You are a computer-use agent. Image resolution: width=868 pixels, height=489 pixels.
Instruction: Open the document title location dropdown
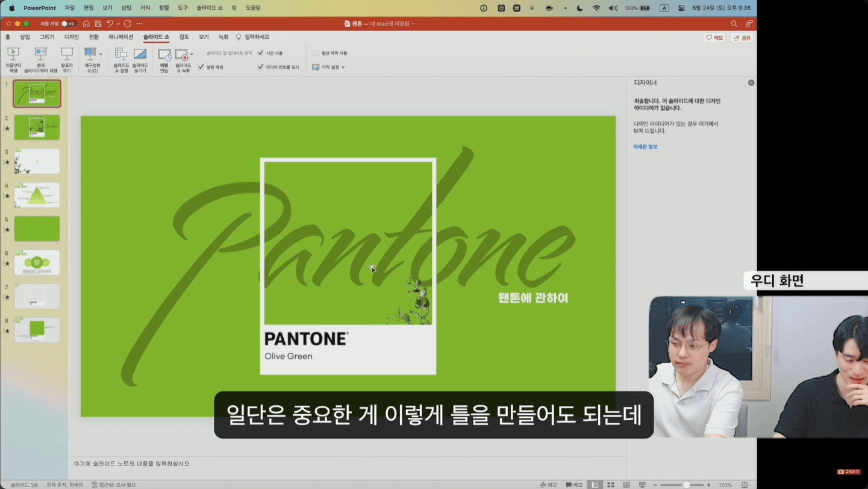point(413,24)
